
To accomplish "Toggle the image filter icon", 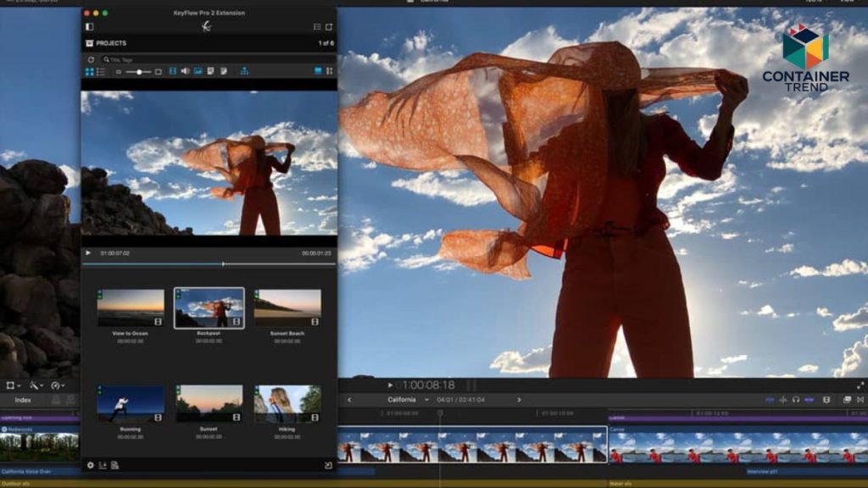I will pyautogui.click(x=198, y=71).
